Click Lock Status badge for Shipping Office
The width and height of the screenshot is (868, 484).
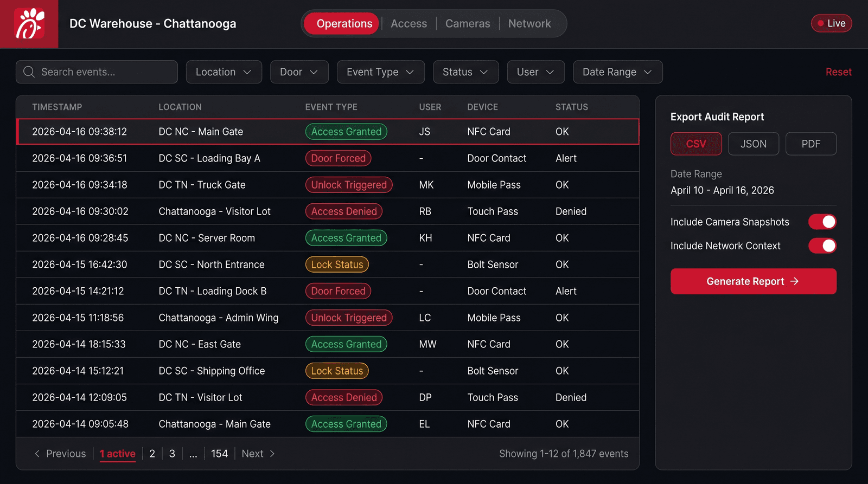point(337,371)
